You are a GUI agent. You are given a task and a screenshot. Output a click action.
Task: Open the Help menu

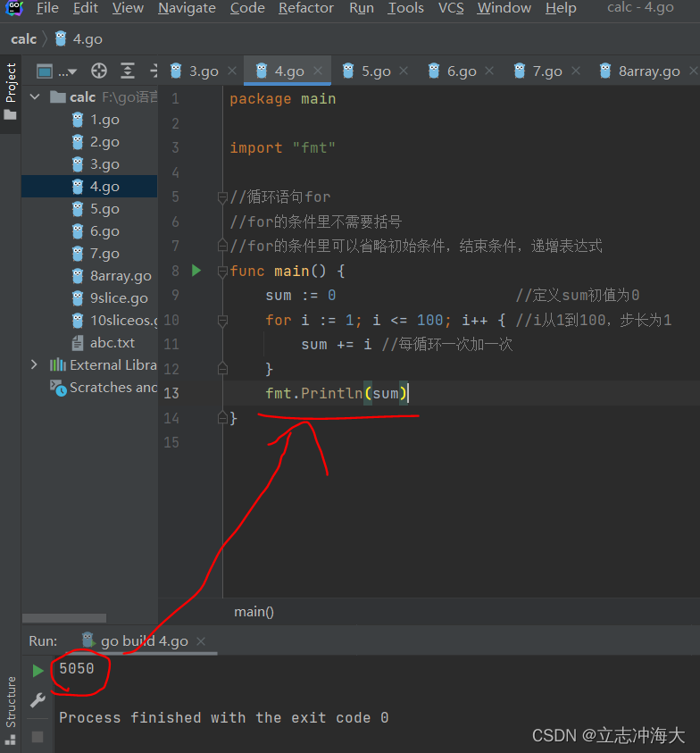[x=561, y=8]
